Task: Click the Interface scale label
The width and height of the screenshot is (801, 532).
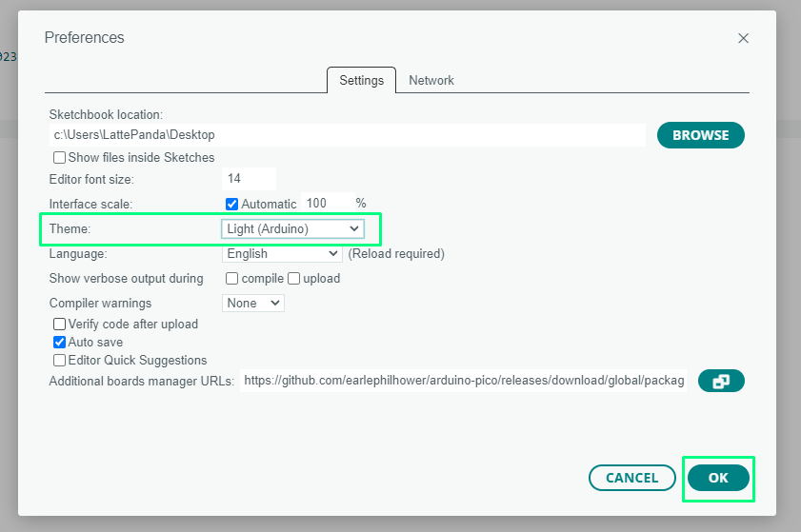Action: coord(90,205)
